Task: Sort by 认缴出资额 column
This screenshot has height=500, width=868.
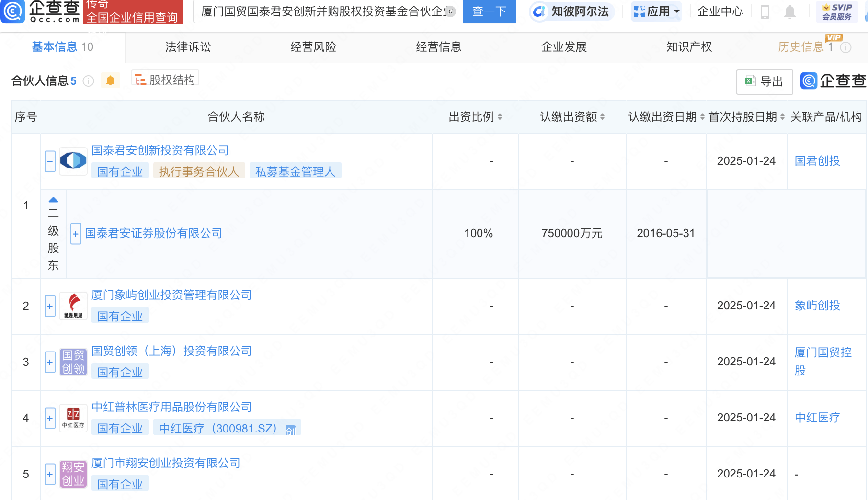Action: [602, 116]
